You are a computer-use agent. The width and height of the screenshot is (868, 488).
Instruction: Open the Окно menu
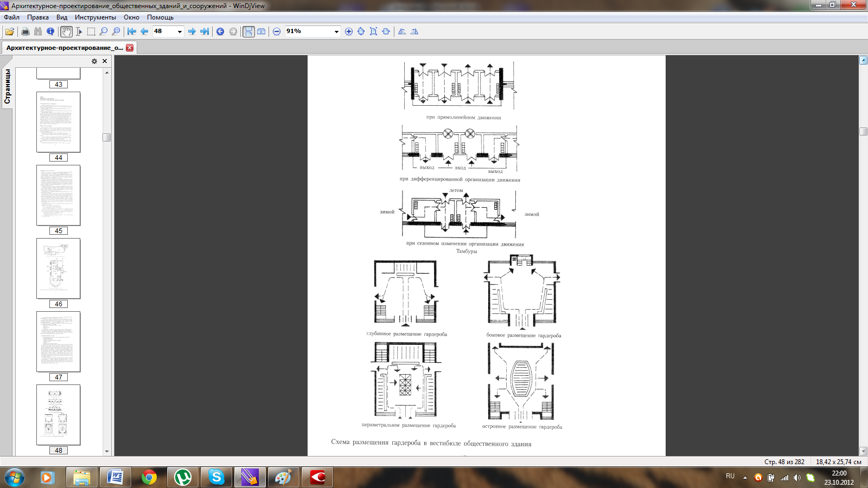coord(131,17)
